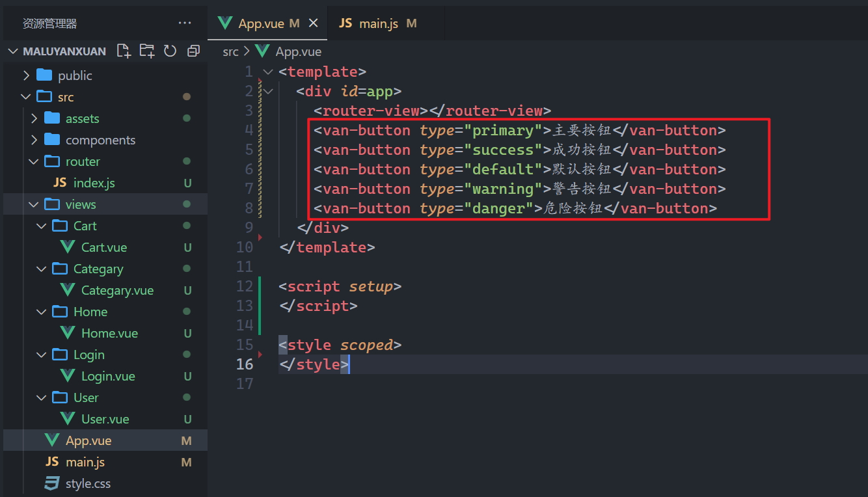
Task: Click the folder icon of public
Action: point(44,75)
